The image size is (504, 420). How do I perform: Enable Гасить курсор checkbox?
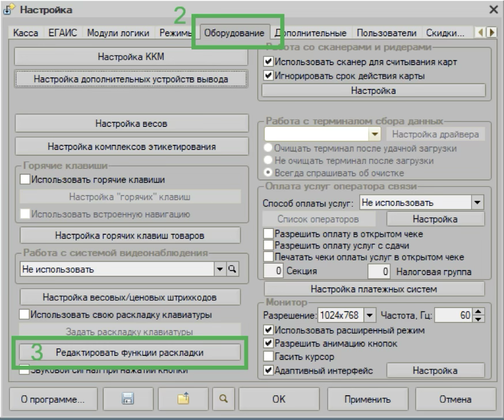coord(268,357)
